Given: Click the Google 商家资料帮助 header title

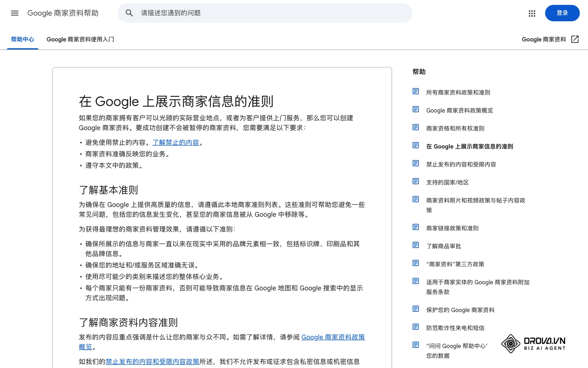Looking at the screenshot, I should click(63, 13).
